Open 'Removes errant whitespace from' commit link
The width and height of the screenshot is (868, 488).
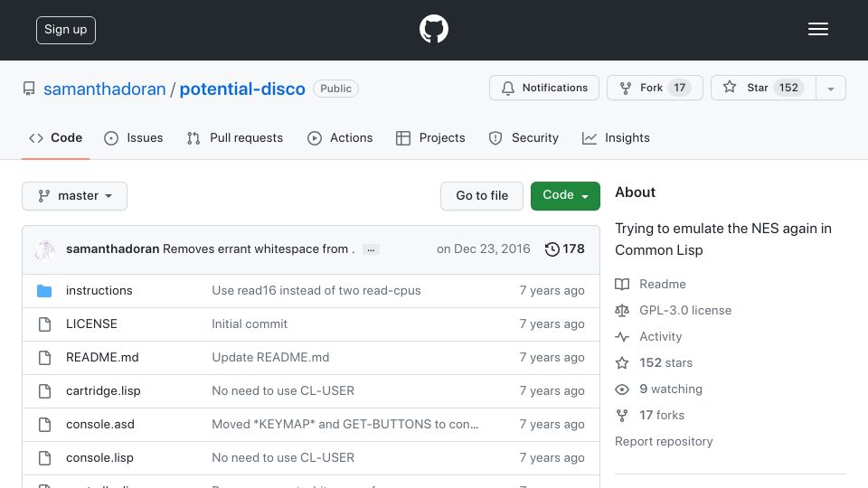pyautogui.click(x=259, y=249)
